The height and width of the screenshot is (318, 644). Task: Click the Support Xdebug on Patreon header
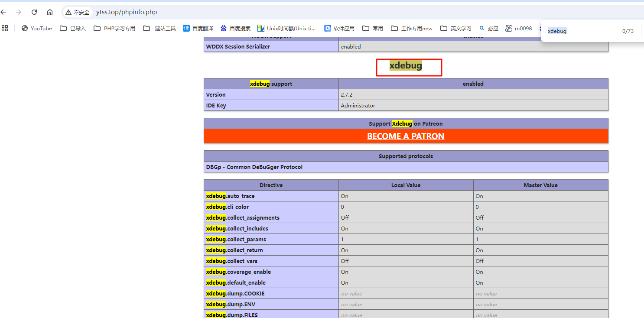pyautogui.click(x=406, y=123)
